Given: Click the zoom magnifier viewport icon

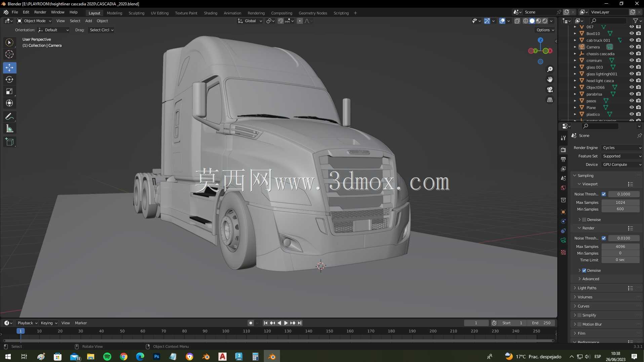Looking at the screenshot, I should (550, 69).
